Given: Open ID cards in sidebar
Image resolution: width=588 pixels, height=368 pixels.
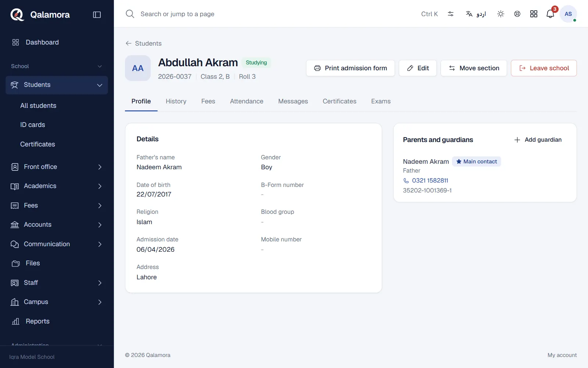Looking at the screenshot, I should tap(33, 125).
